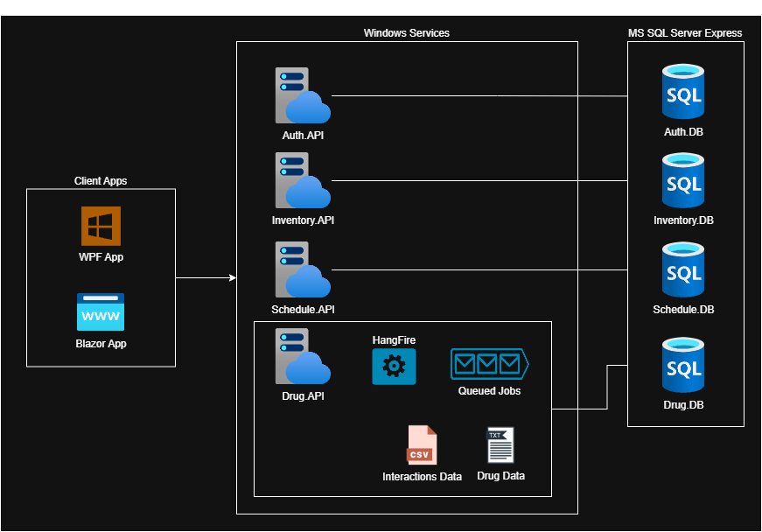
Task: Select the connector line from Auth.API to Auth.DB
Action: [x=479, y=95]
